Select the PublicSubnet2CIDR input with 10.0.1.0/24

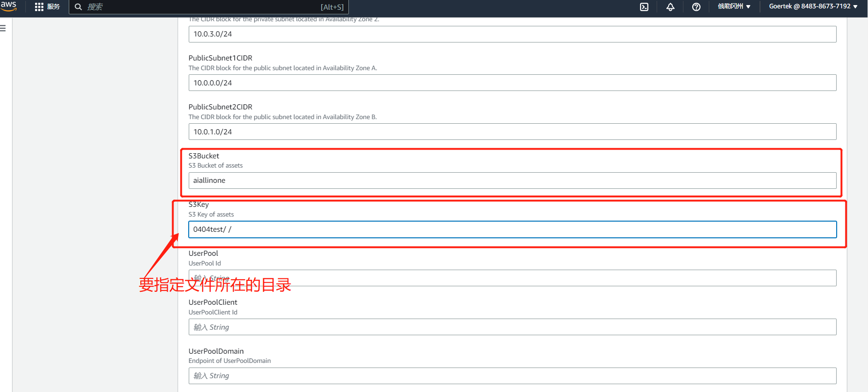[512, 132]
